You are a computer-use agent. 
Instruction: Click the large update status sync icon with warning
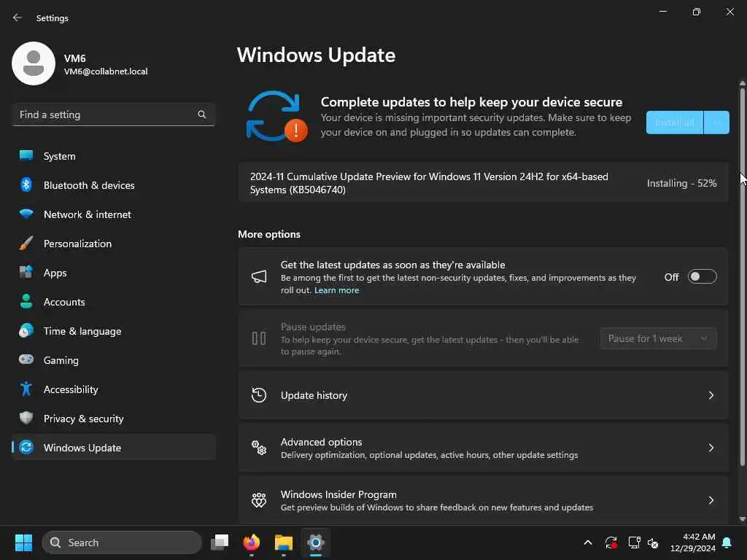[x=276, y=116]
